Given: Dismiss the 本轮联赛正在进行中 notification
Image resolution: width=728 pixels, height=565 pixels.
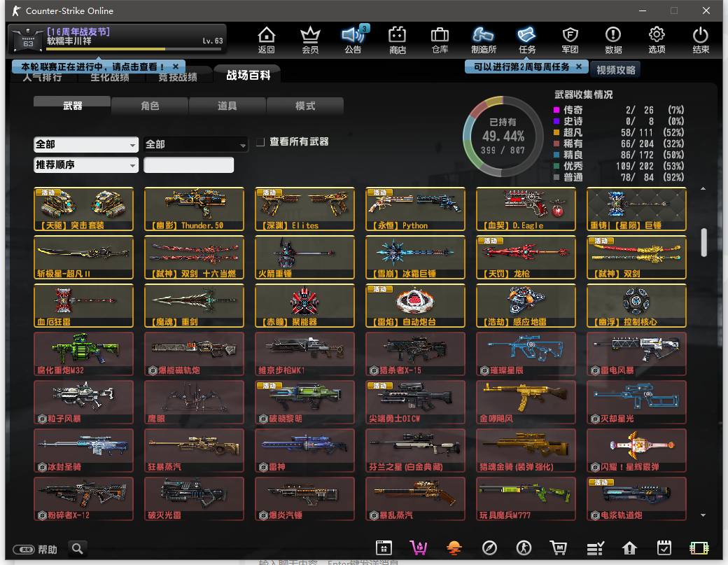Looking at the screenshot, I should pos(176,67).
